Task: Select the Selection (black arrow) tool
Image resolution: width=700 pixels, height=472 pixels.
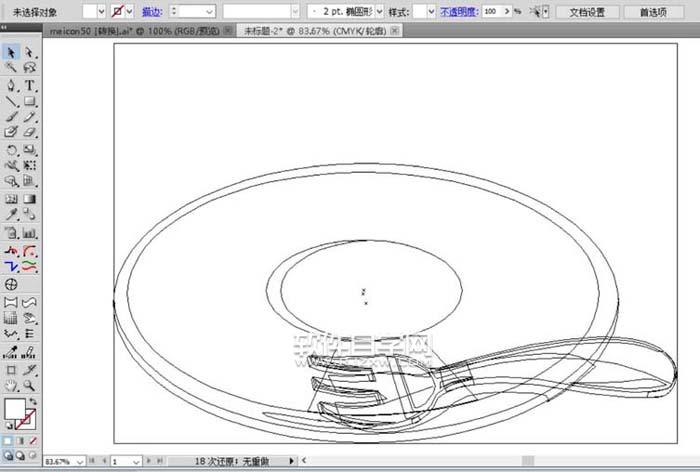Action: (x=11, y=53)
